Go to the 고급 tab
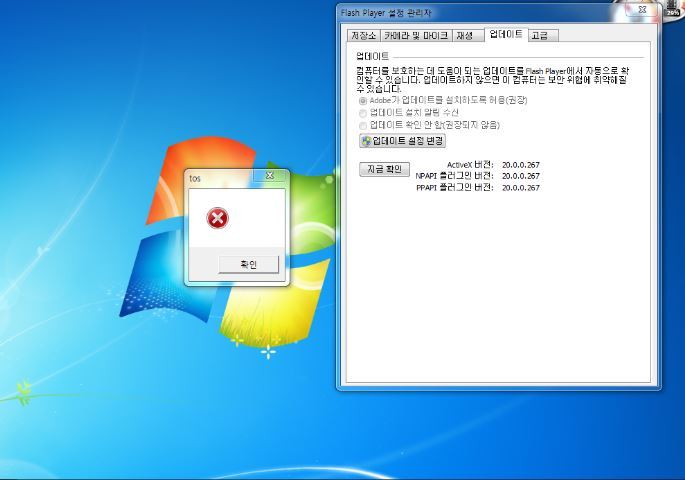Viewport: 685px width, 480px height. (543, 36)
